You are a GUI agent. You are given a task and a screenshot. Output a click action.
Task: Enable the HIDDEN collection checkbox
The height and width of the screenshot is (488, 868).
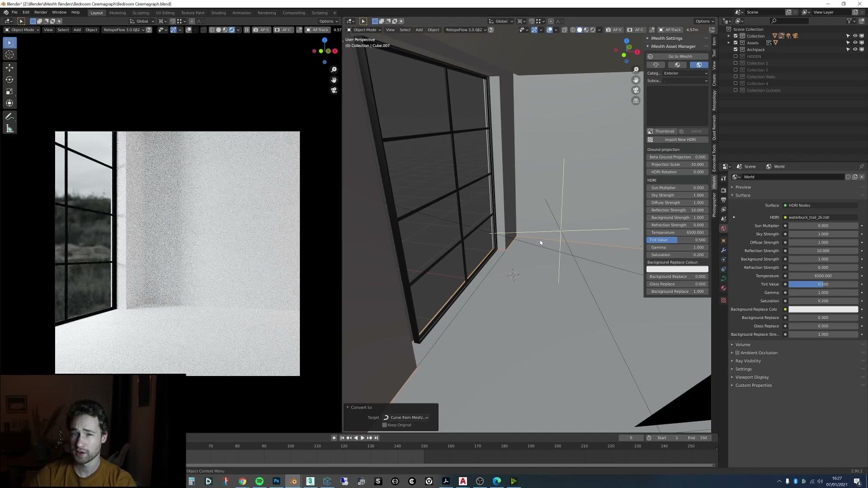coord(736,56)
